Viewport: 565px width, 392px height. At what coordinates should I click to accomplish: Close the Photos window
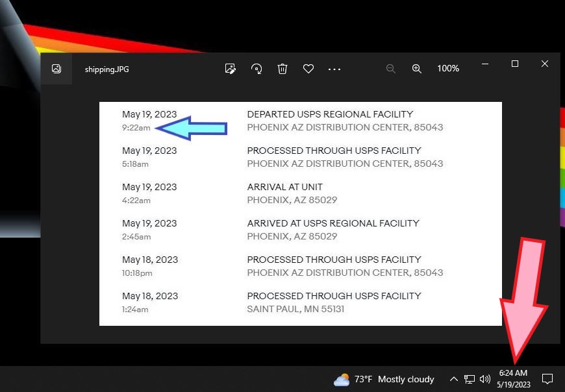(545, 64)
